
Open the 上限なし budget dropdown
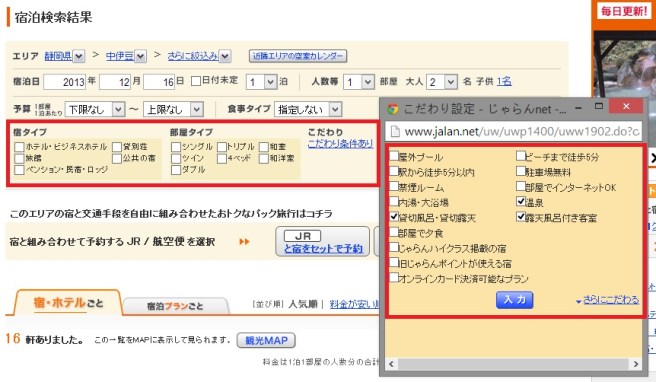[x=173, y=110]
